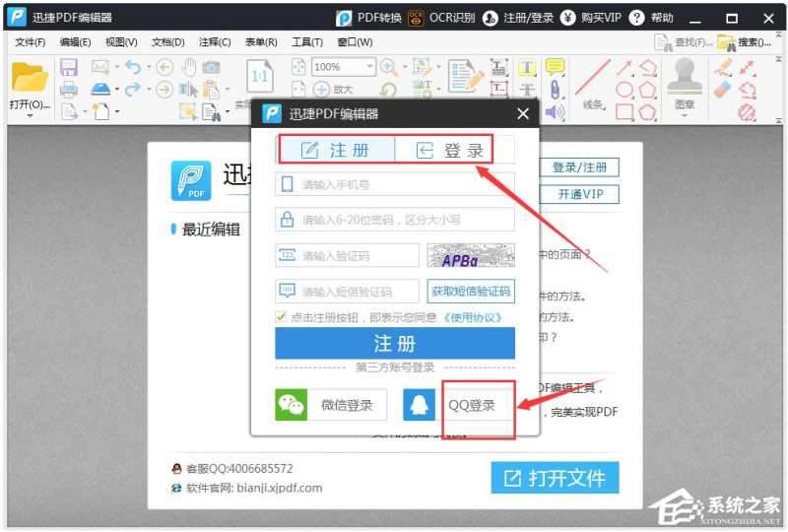Viewport: 788px width, 532px height.
Task: Click the blue scanner icon
Action: (x=100, y=90)
